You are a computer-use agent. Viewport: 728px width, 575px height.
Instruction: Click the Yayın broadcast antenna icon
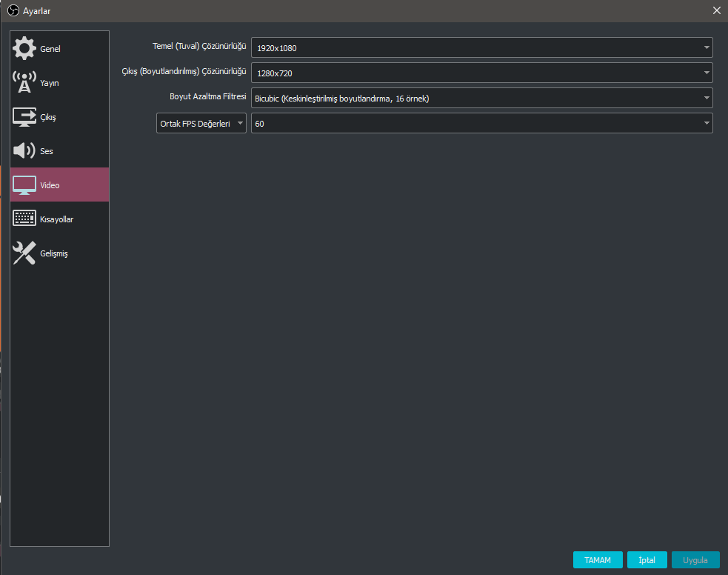pos(24,82)
